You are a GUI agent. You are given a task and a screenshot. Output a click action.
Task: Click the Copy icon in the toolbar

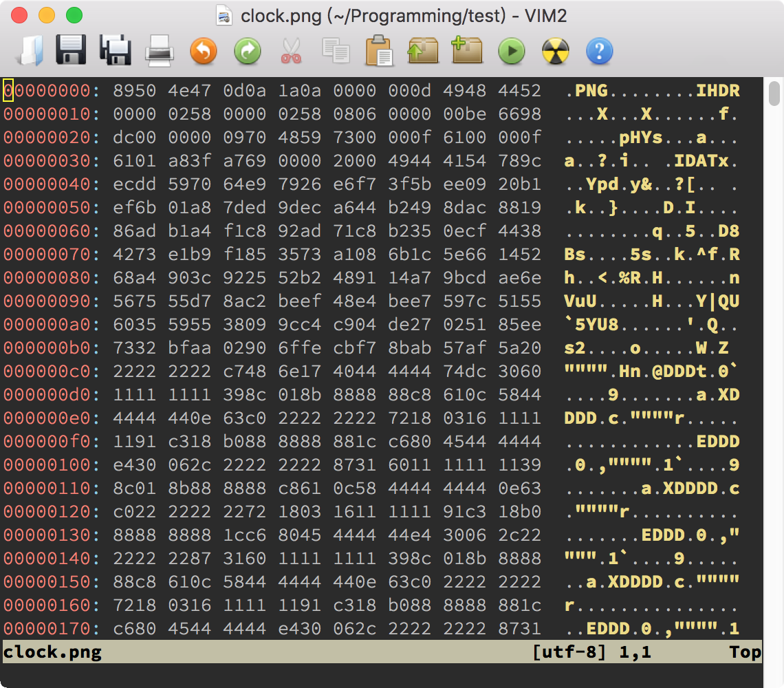[x=336, y=52]
